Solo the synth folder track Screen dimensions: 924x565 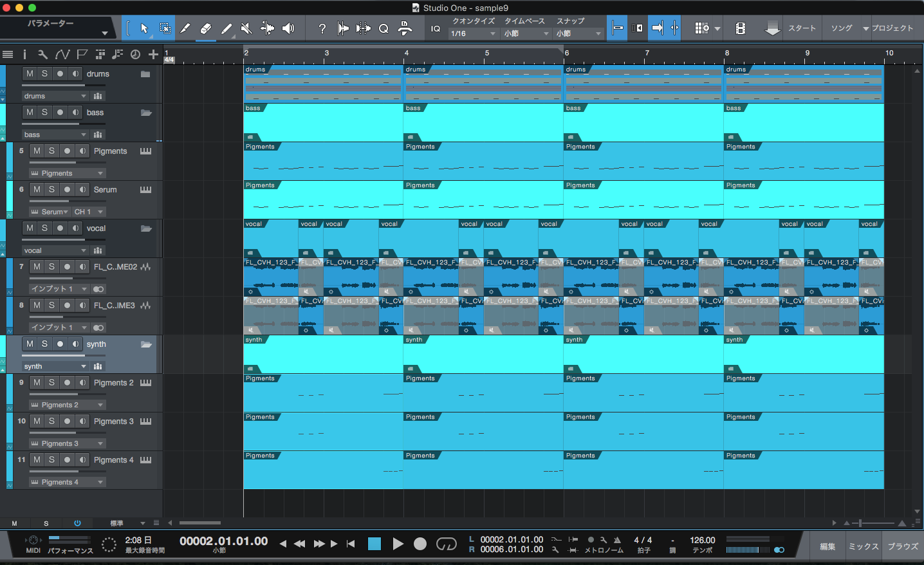(x=44, y=344)
